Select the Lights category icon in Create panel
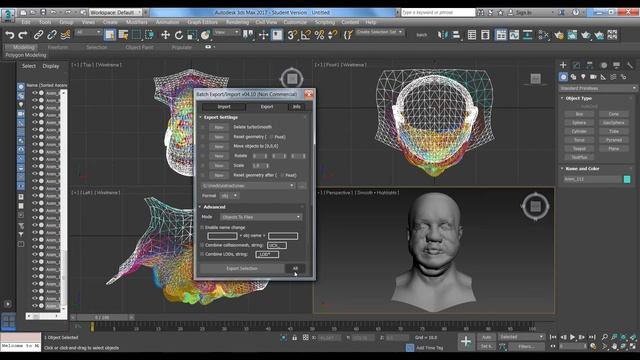 tap(583, 77)
